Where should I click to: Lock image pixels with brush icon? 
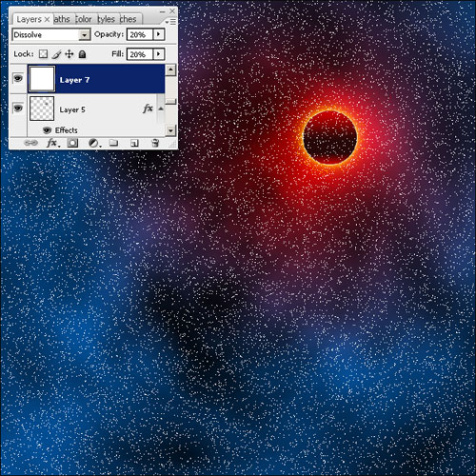coord(56,54)
